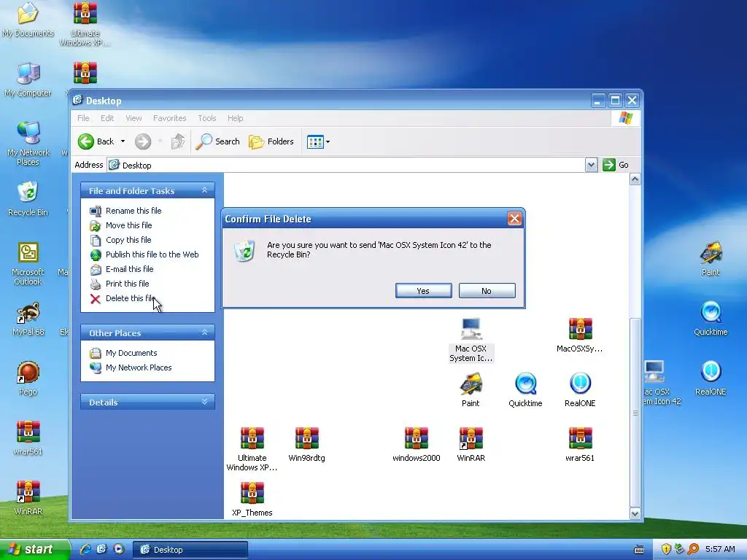The image size is (747, 560).
Task: Click security shield icon in system tray
Action: pyautogui.click(x=666, y=549)
